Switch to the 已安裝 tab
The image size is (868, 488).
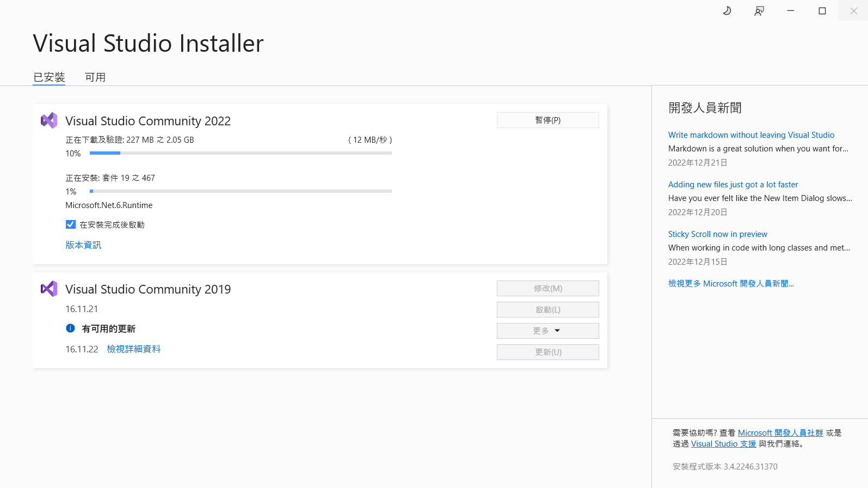49,77
